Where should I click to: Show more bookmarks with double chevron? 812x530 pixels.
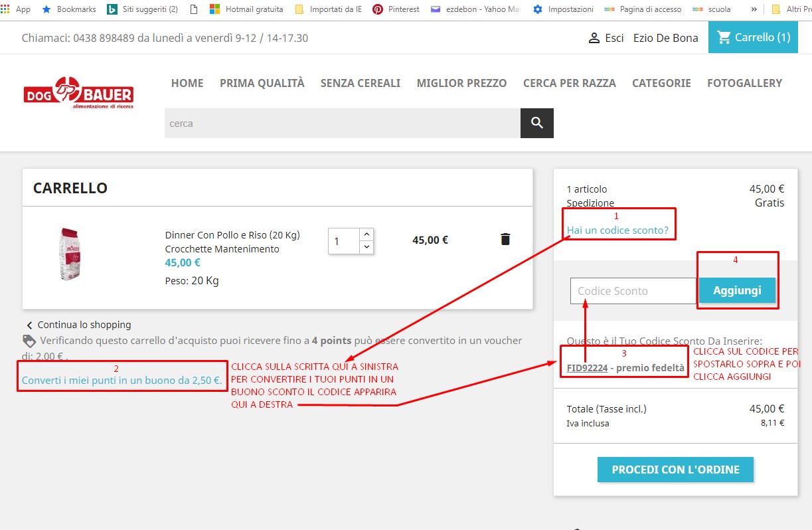754,9
